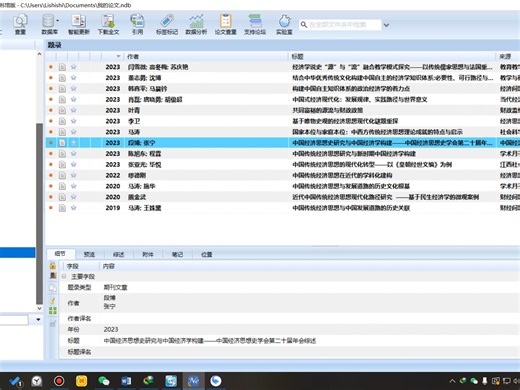Viewport: 520px width, 390px height.
Task: Click the left panel scroll up arrow
Action: 39,54
